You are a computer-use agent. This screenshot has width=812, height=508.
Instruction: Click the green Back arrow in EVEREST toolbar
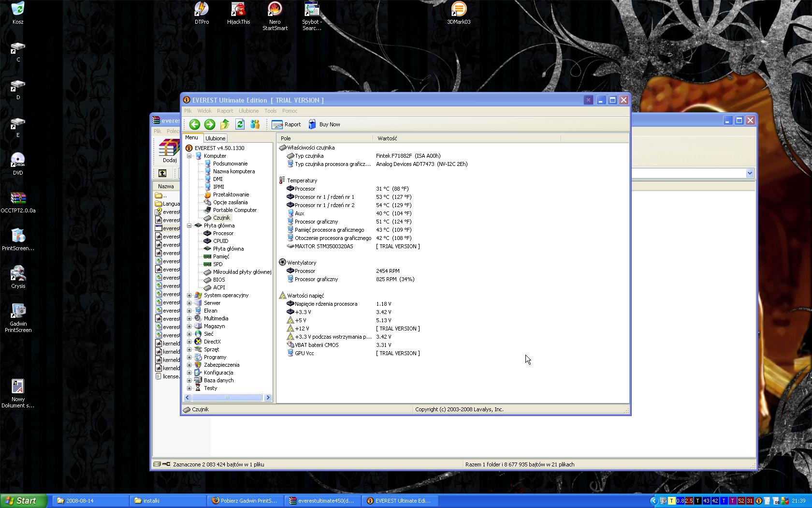click(x=195, y=124)
